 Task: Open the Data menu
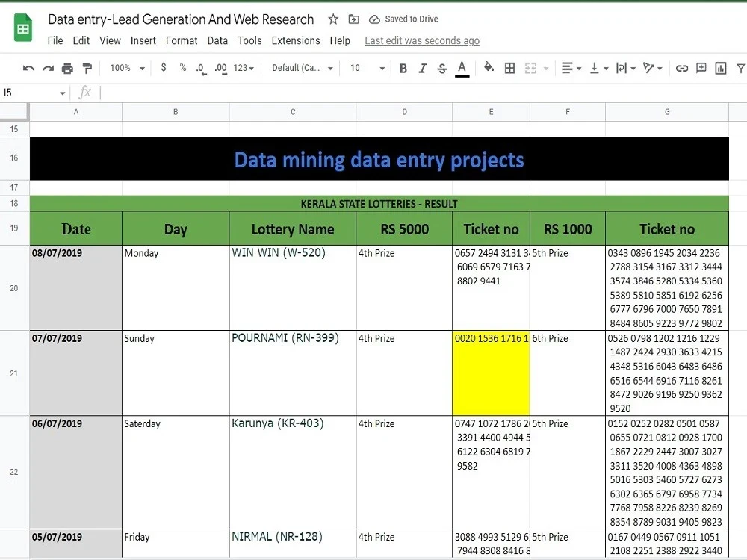(x=217, y=40)
